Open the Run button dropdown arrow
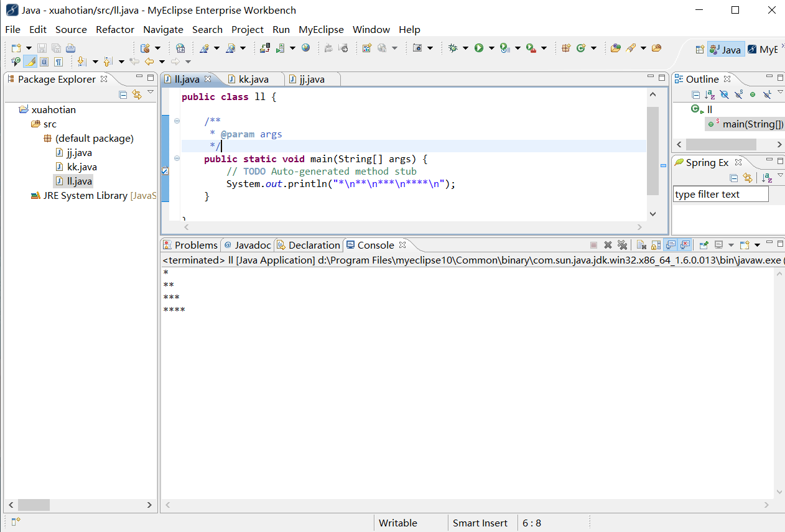The width and height of the screenshot is (785, 532). coord(491,48)
